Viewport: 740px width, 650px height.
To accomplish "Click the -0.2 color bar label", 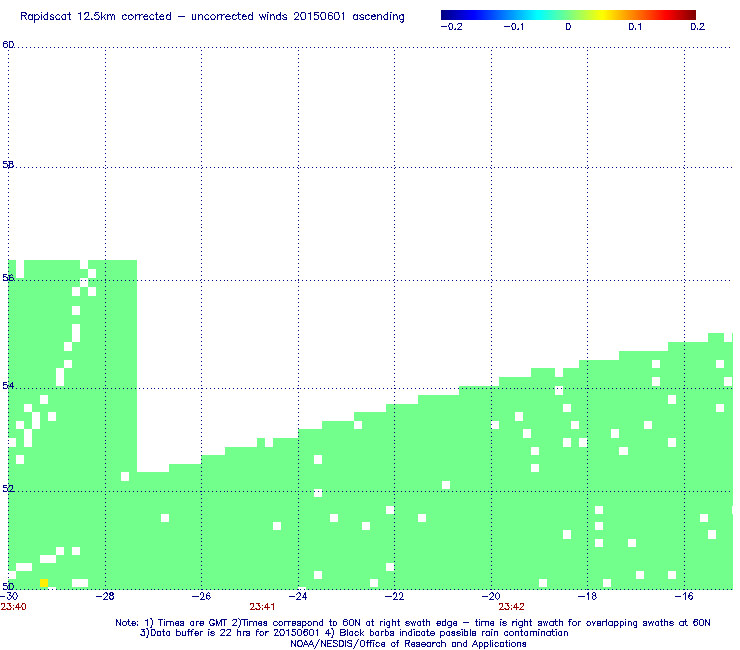I will 452,27.
